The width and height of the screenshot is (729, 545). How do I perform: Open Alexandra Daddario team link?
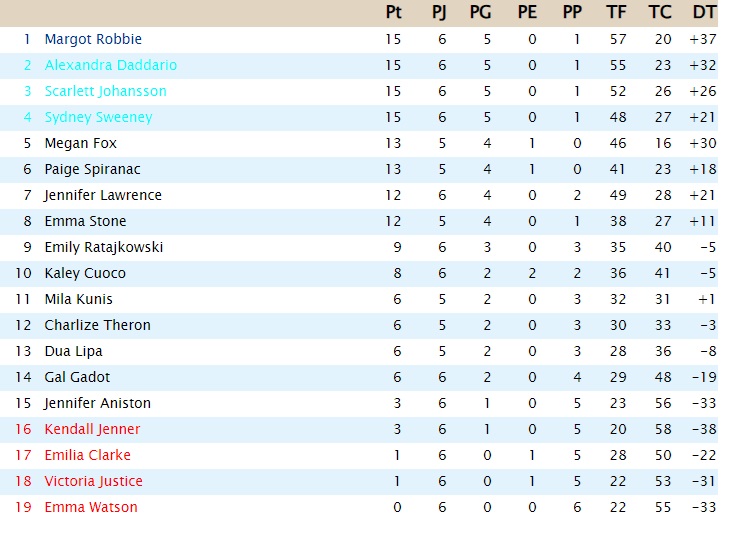(x=111, y=65)
